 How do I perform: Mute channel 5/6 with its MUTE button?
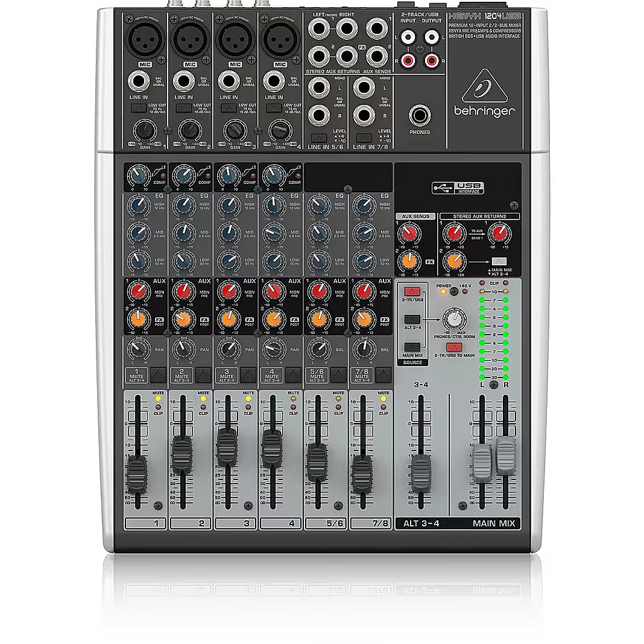coord(338,375)
